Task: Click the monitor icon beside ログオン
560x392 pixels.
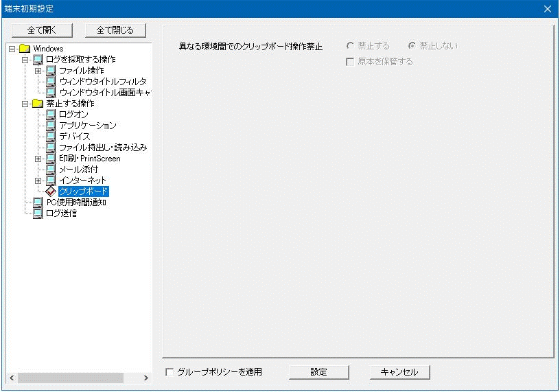Action: coord(51,115)
